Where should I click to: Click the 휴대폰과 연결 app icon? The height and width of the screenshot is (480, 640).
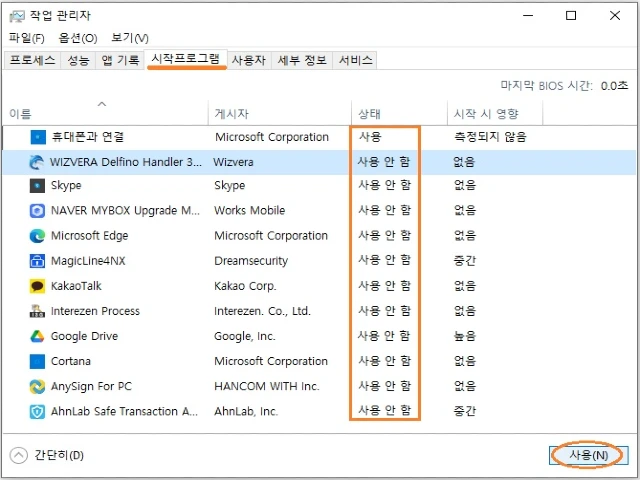[x=38, y=137]
